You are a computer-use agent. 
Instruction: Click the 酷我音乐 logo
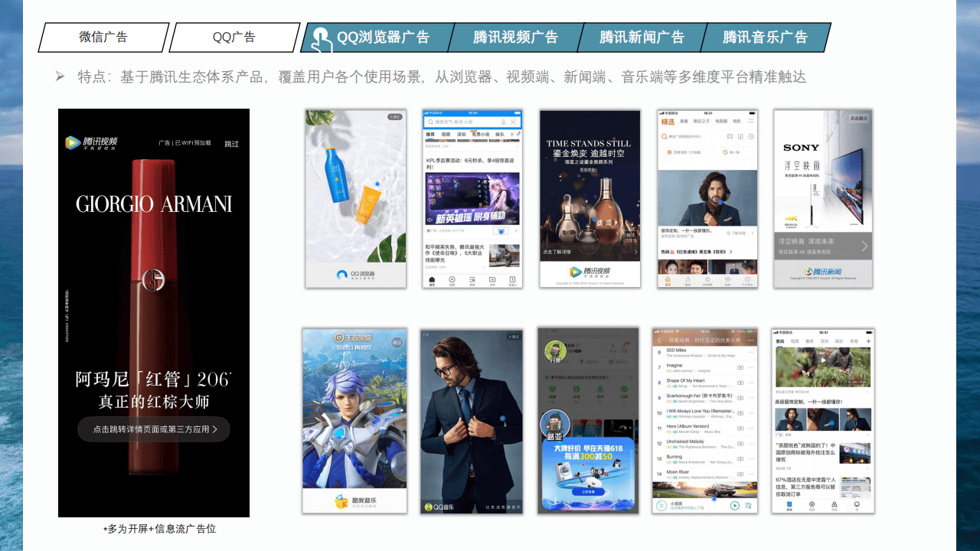point(354,501)
